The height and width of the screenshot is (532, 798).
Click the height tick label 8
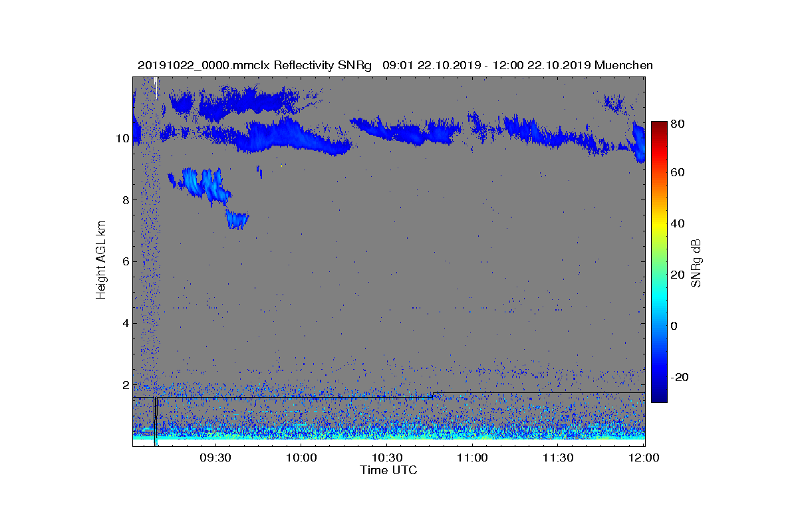(124, 200)
